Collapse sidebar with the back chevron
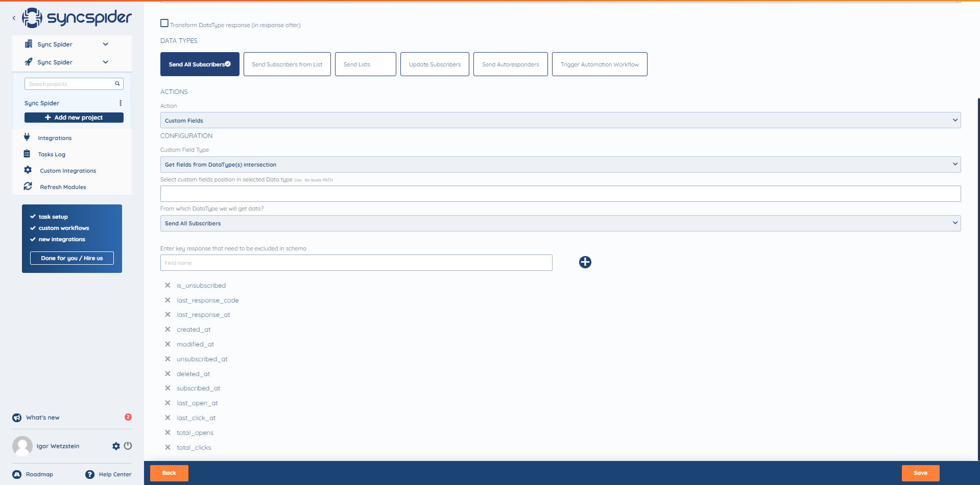This screenshot has height=485, width=980. (x=14, y=18)
